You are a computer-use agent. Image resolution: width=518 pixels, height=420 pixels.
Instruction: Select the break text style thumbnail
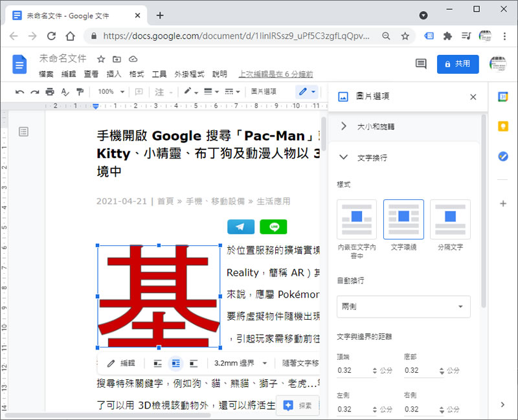[450, 219]
